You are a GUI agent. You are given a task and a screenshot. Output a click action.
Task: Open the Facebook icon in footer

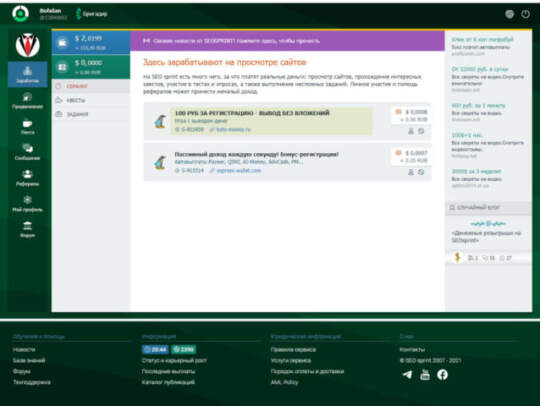443,374
